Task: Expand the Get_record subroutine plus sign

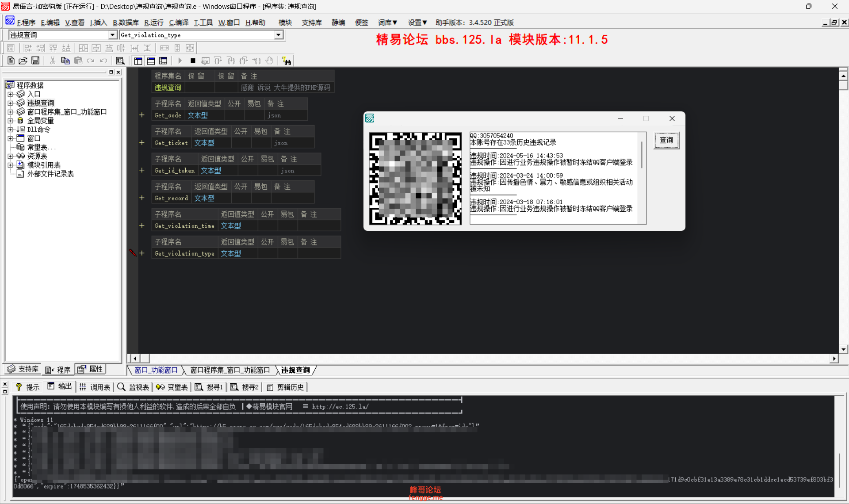Action: tap(142, 198)
